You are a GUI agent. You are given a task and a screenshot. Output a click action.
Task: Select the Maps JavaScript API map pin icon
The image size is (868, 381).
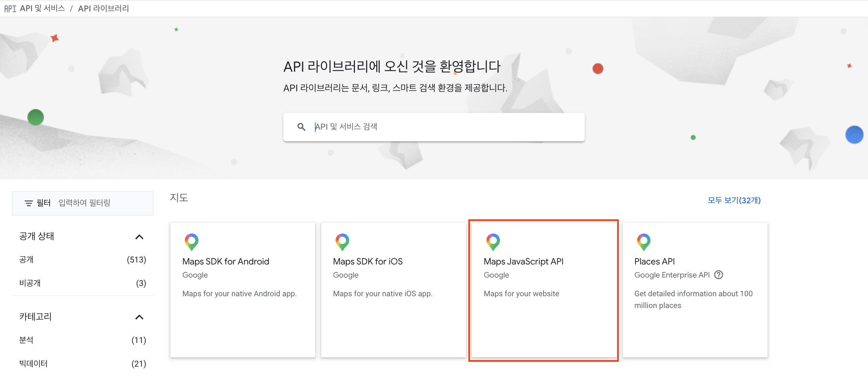pos(493,242)
